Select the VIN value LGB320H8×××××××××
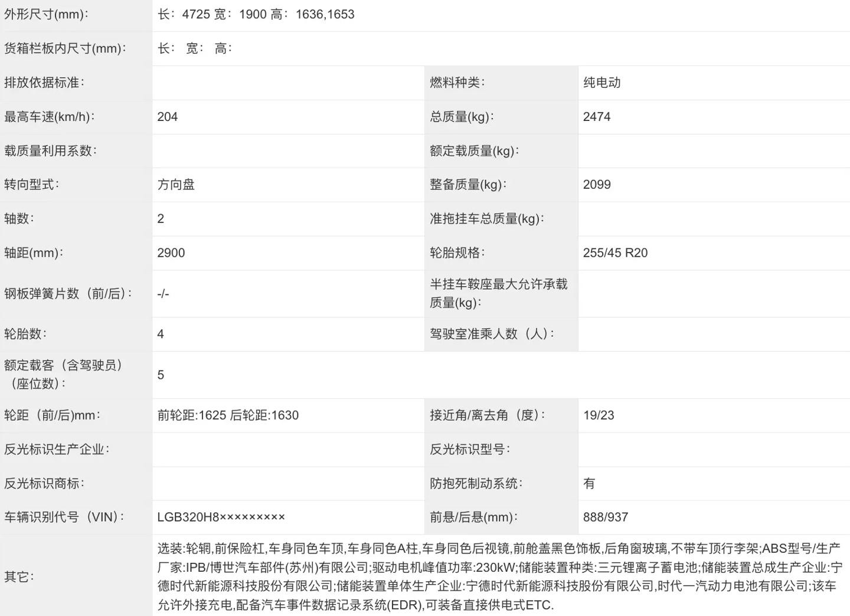850x616 pixels. 221,517
